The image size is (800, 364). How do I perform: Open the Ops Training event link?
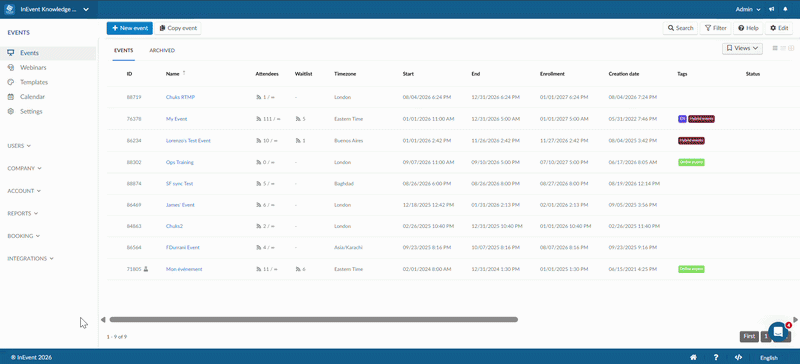point(180,162)
